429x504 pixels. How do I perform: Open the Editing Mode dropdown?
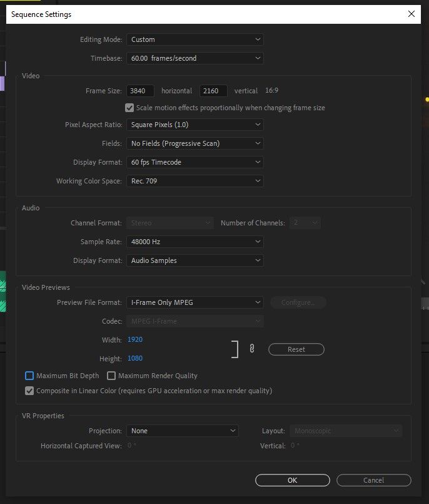pyautogui.click(x=195, y=39)
